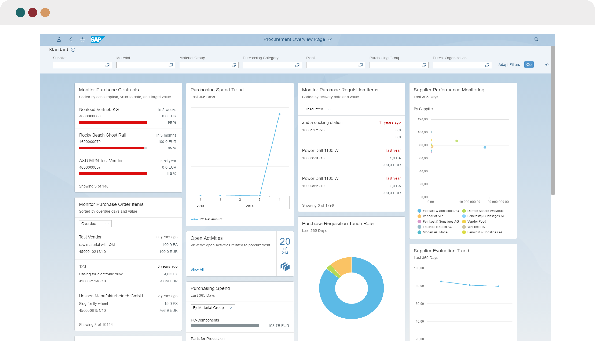
Task: Go back using the back arrow
Action: click(71, 39)
